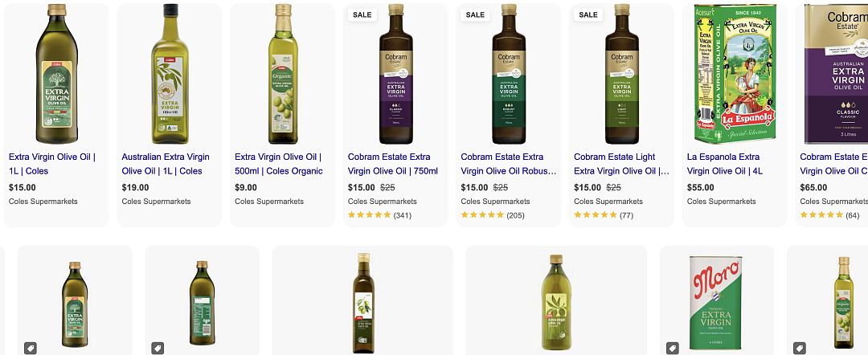Open Cobram Estate Extra Virgin 750ml link

pos(393,164)
